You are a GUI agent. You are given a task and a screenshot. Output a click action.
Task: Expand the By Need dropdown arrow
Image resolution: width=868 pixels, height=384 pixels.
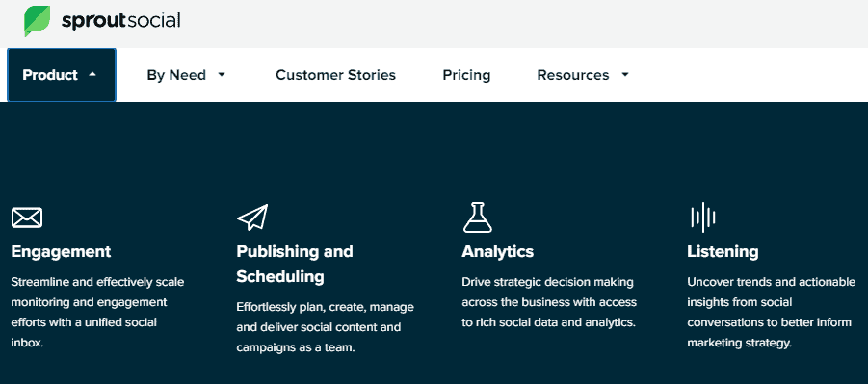pos(222,75)
